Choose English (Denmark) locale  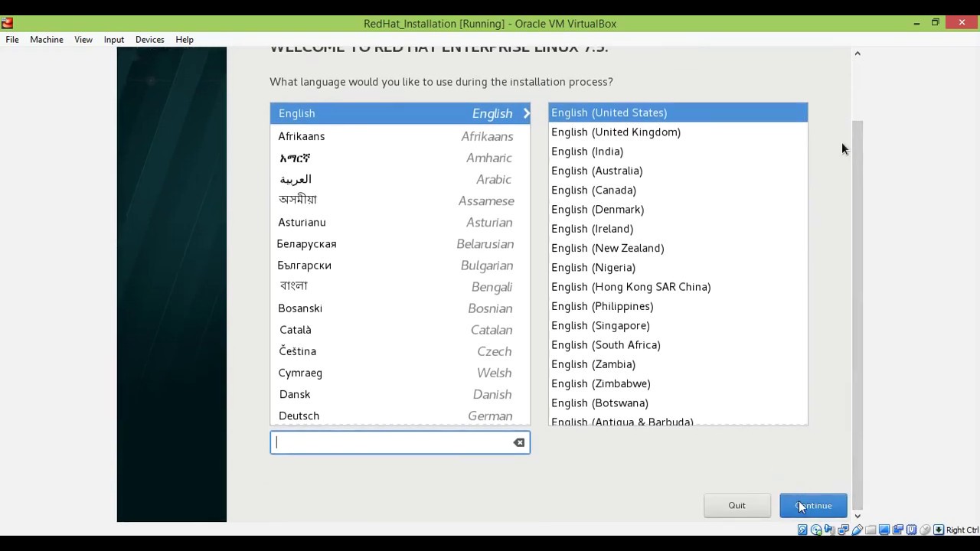(678, 209)
